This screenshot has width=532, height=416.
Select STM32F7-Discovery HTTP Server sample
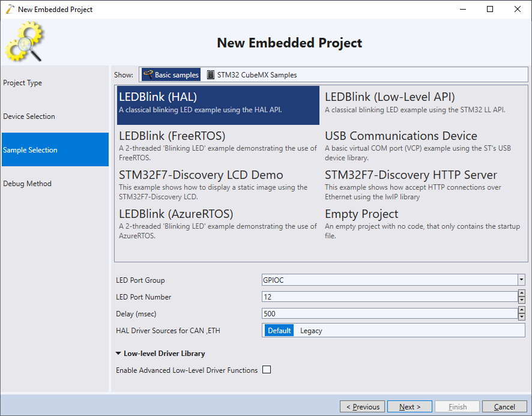click(424, 183)
